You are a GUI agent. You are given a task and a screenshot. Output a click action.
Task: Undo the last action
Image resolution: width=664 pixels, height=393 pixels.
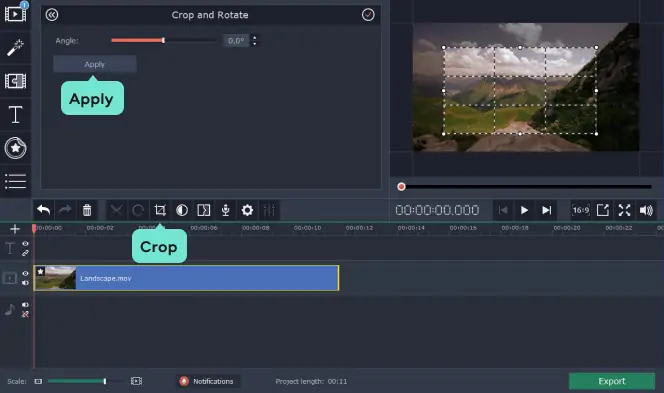click(x=43, y=210)
